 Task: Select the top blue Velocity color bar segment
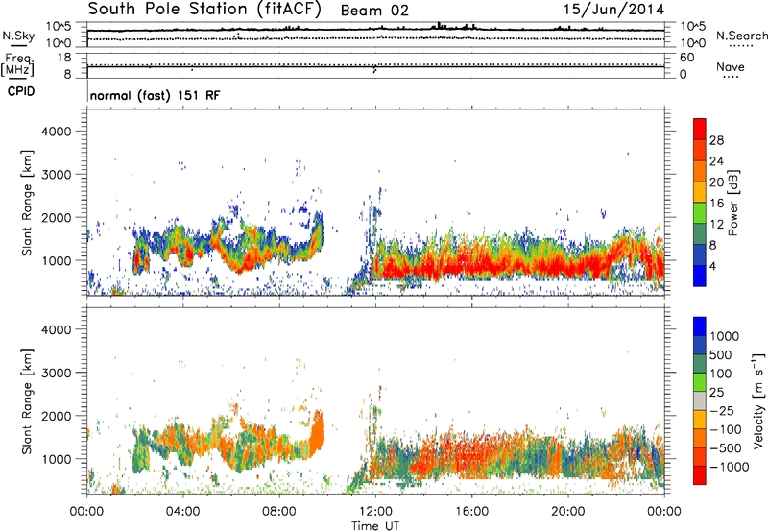coord(700,326)
